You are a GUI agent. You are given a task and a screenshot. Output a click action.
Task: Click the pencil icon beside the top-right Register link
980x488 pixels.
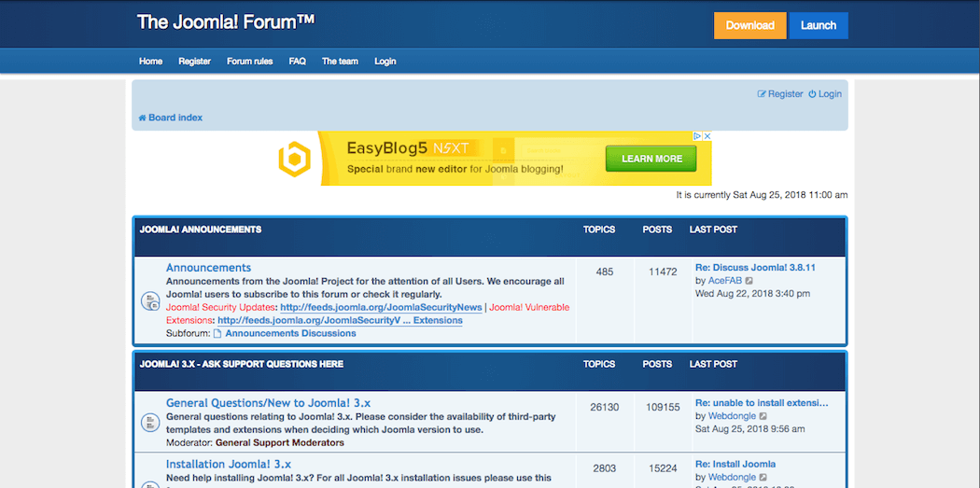pos(762,93)
